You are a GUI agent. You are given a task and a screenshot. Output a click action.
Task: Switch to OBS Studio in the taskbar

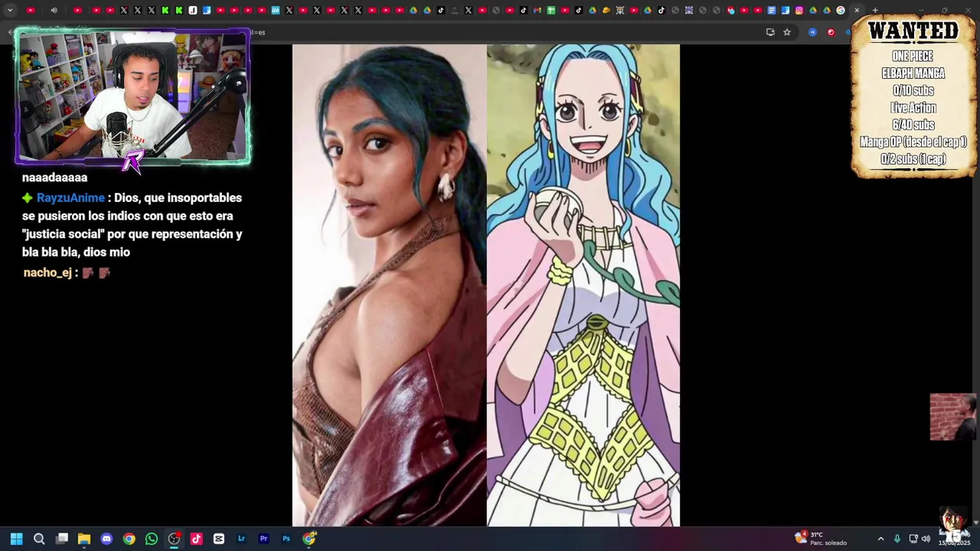(x=174, y=539)
